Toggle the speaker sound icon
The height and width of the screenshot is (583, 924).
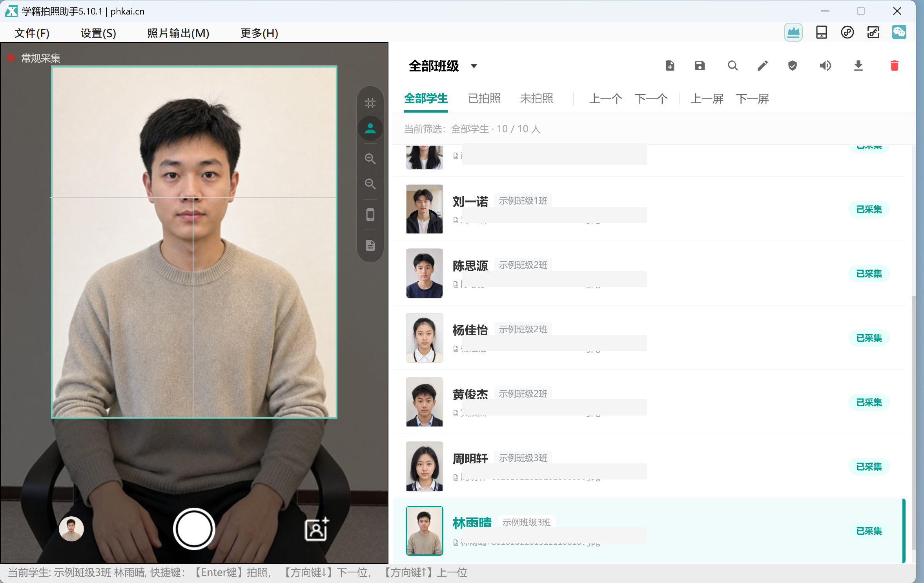pos(826,66)
